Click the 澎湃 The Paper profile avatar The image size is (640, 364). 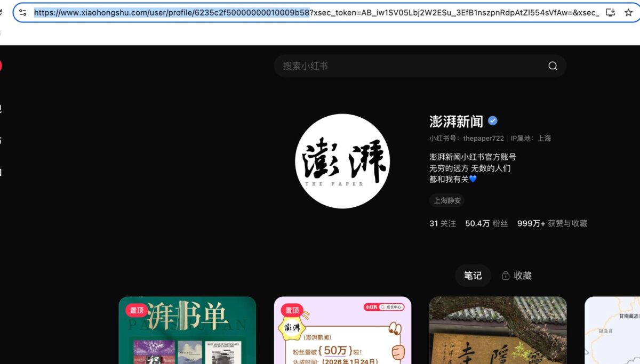(x=342, y=161)
